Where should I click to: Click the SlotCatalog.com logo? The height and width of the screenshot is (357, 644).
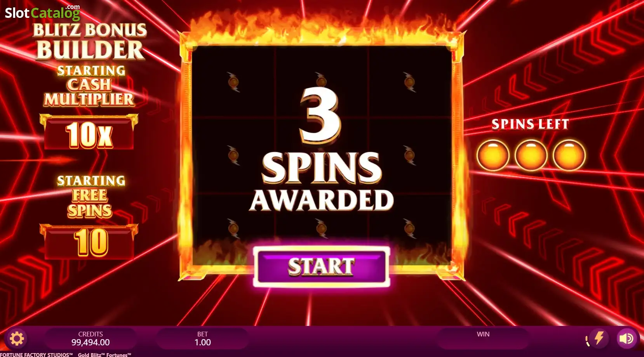(x=42, y=12)
